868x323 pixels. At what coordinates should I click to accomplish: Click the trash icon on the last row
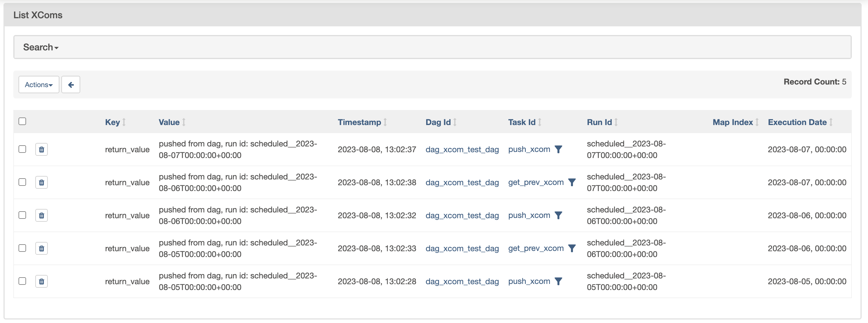[41, 281]
